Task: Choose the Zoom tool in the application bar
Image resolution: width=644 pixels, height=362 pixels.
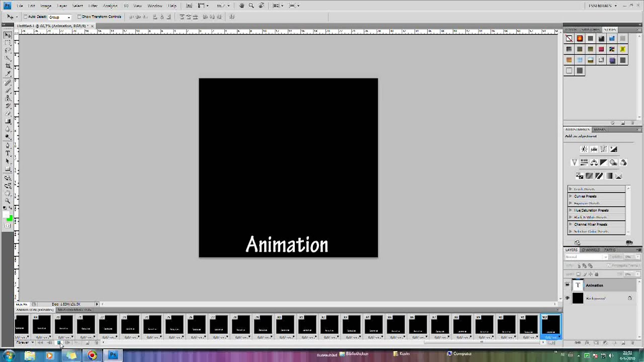Action: (x=251, y=6)
